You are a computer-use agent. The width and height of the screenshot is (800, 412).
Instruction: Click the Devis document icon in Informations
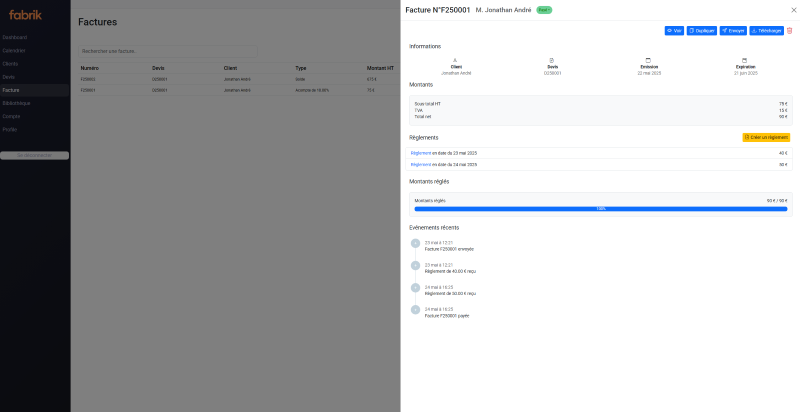pos(551,60)
